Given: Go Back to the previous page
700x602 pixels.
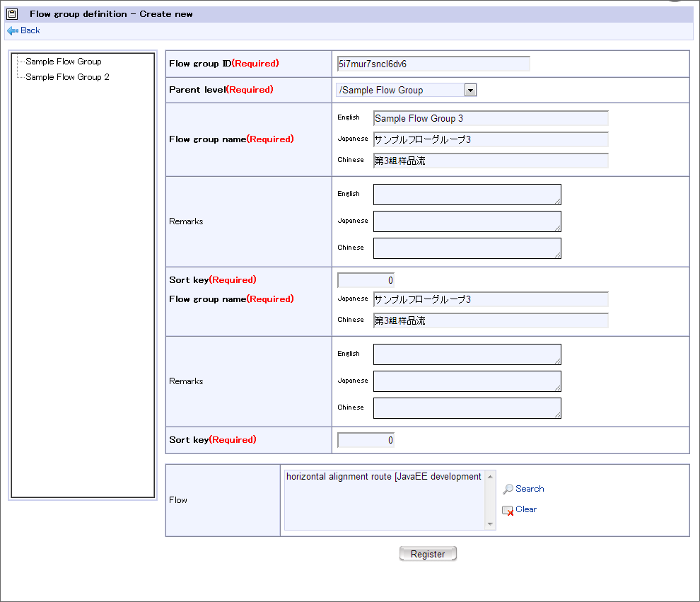Looking at the screenshot, I should 30,30.
